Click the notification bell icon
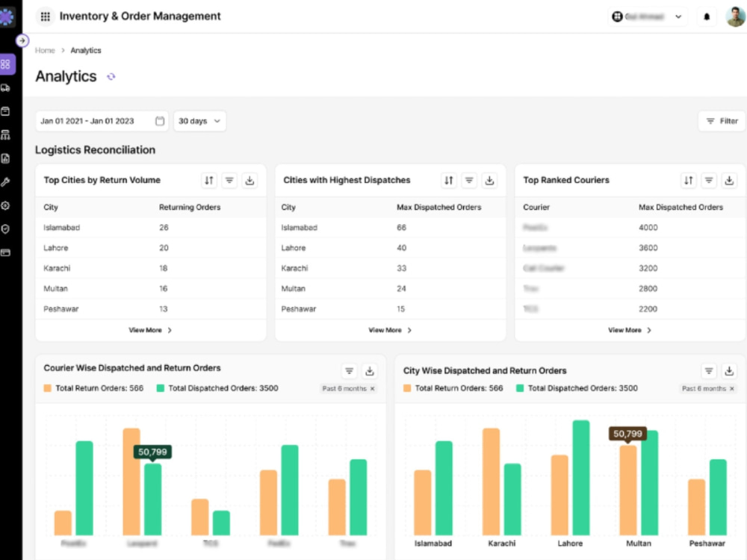This screenshot has width=747, height=560. (x=707, y=17)
